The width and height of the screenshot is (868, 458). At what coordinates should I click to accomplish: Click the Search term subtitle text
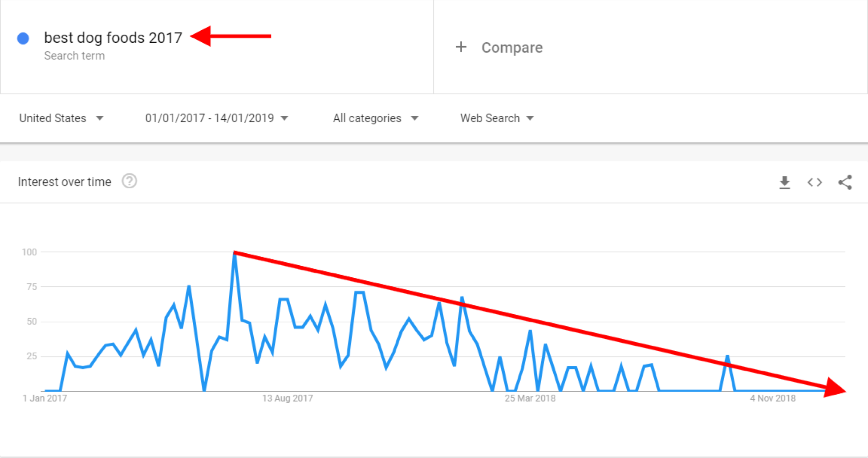click(74, 56)
